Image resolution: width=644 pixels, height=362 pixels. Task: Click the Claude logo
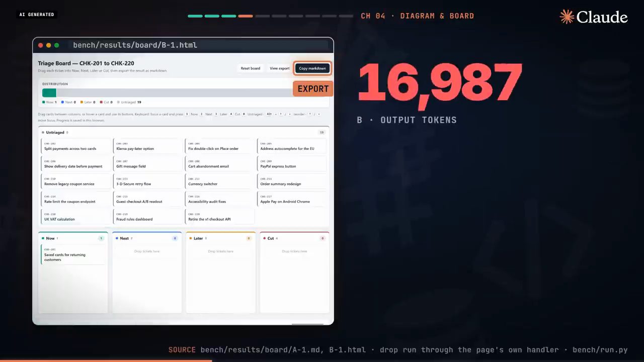click(x=594, y=17)
